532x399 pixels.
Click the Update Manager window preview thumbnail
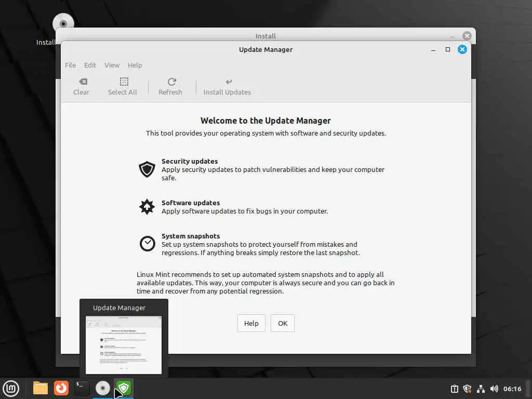click(124, 345)
